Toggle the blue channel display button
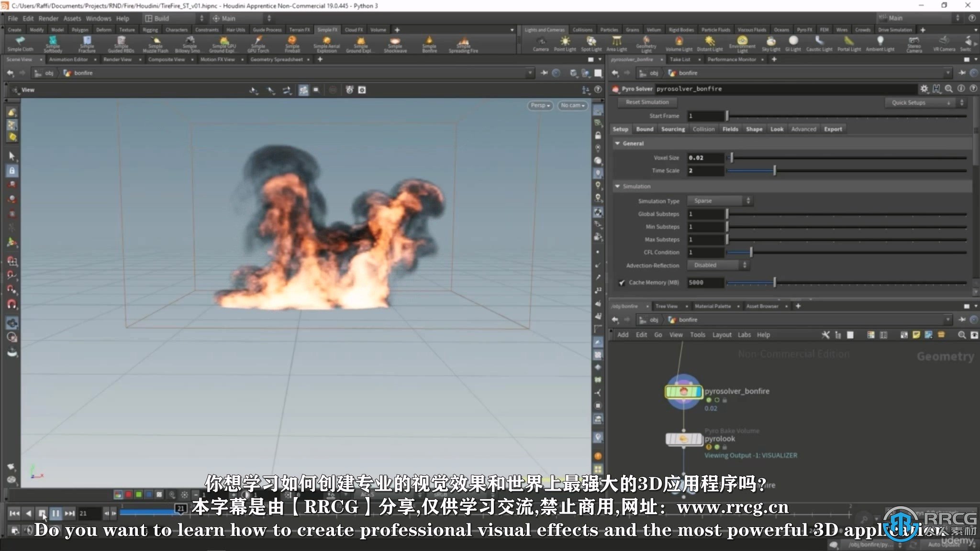This screenshot has height=551, width=980. click(x=148, y=495)
